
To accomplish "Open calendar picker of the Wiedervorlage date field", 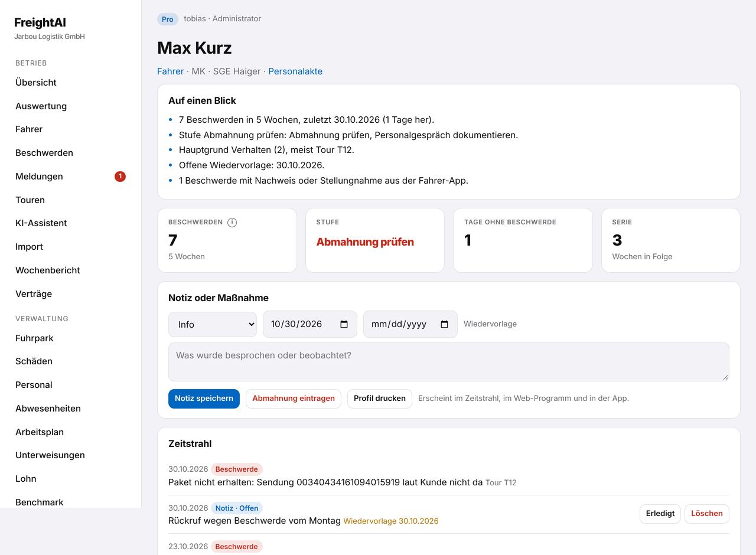I will (x=445, y=324).
